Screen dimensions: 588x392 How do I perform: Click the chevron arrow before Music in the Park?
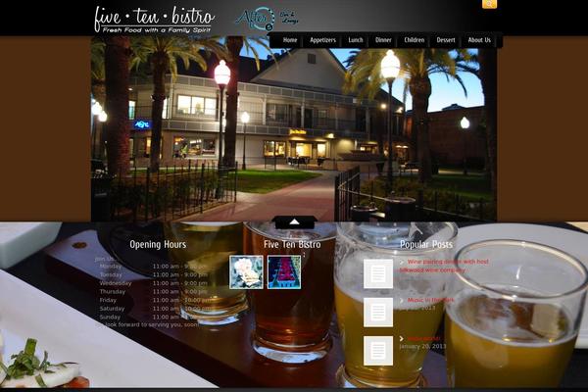pos(402,300)
